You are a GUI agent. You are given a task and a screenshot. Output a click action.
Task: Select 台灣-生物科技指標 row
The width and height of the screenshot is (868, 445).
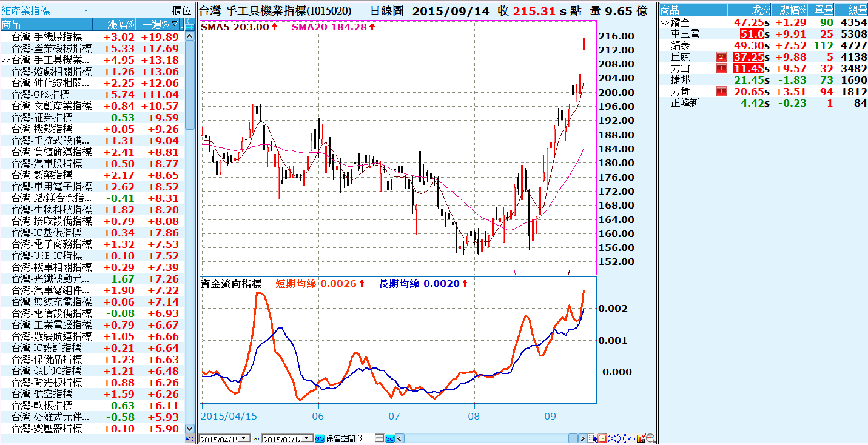[x=92, y=209]
